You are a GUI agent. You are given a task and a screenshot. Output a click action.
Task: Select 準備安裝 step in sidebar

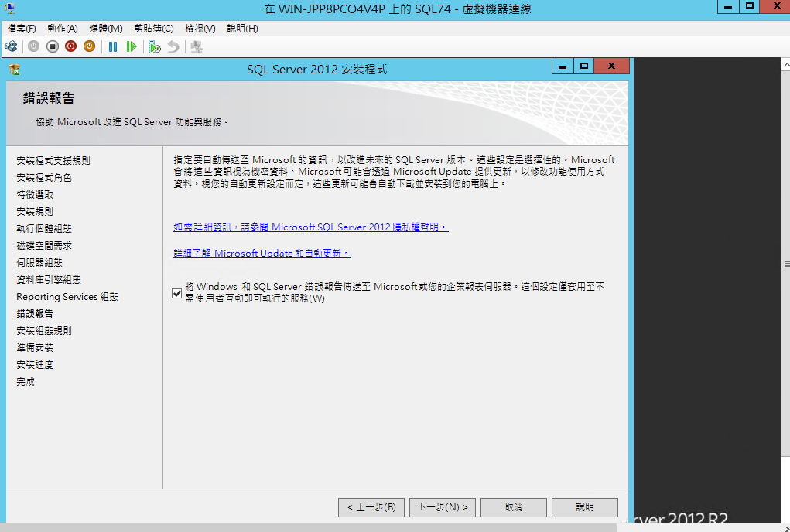[35, 348]
